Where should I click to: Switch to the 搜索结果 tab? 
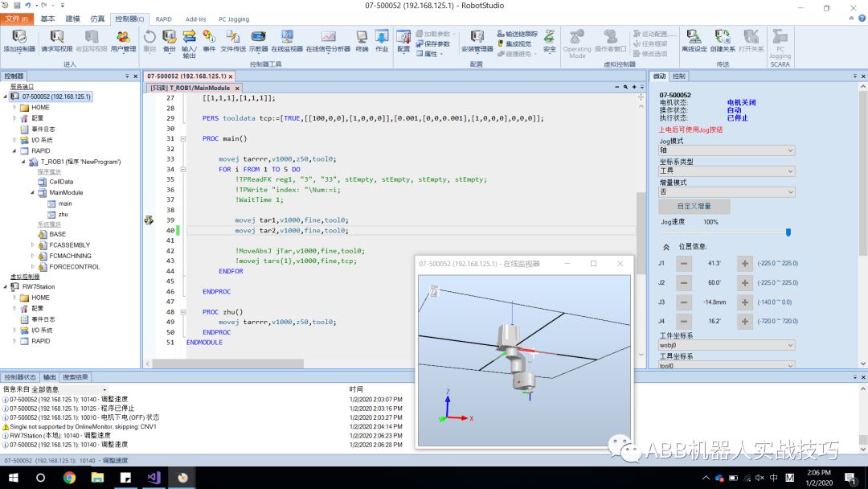tap(76, 377)
